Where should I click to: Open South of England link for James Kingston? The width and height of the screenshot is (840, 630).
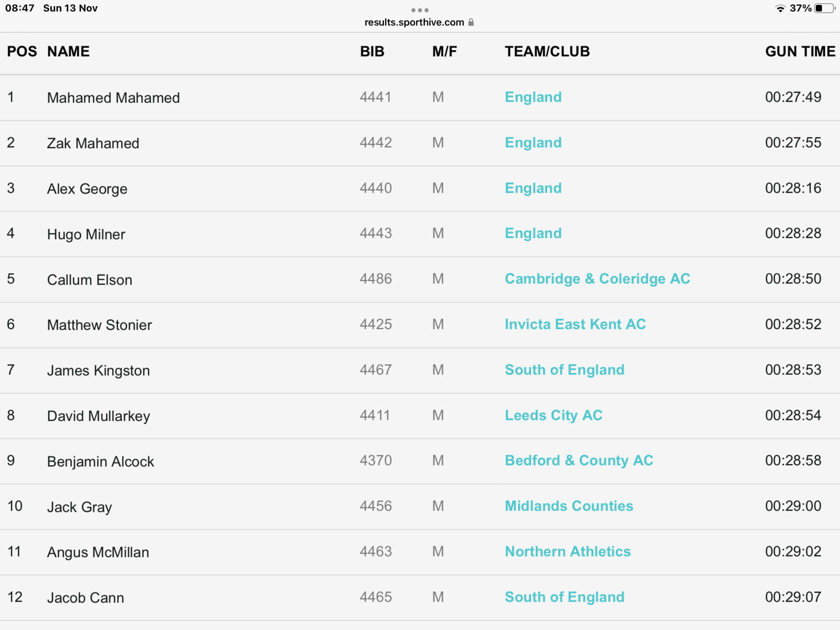tap(564, 370)
